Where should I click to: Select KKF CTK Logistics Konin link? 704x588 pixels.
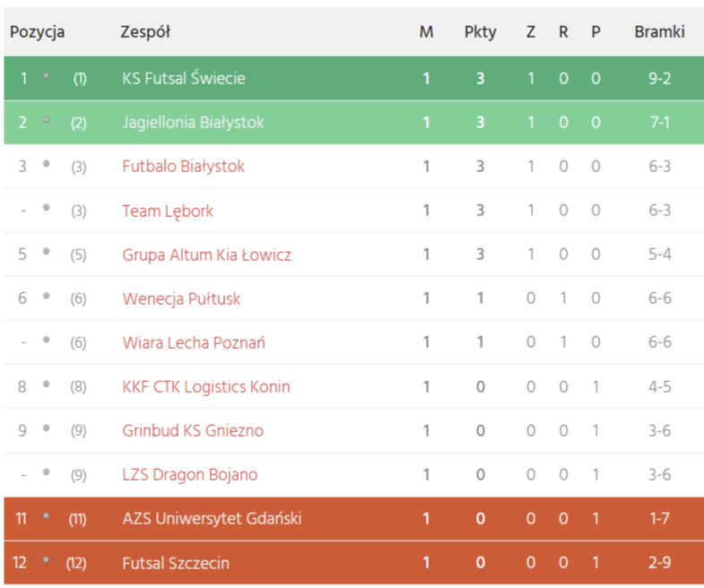[x=206, y=387]
